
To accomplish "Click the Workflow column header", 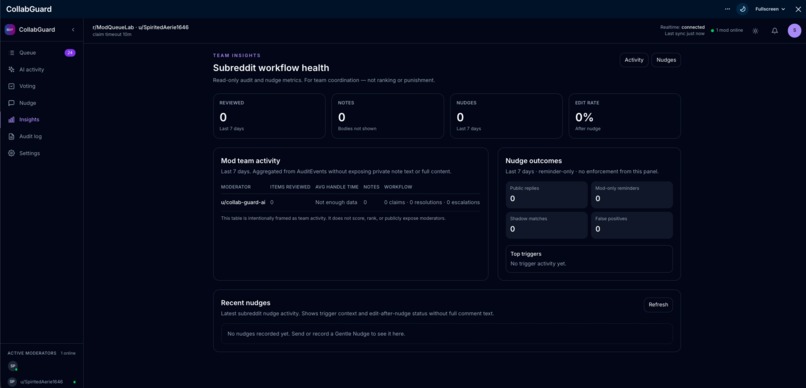I will (x=398, y=187).
